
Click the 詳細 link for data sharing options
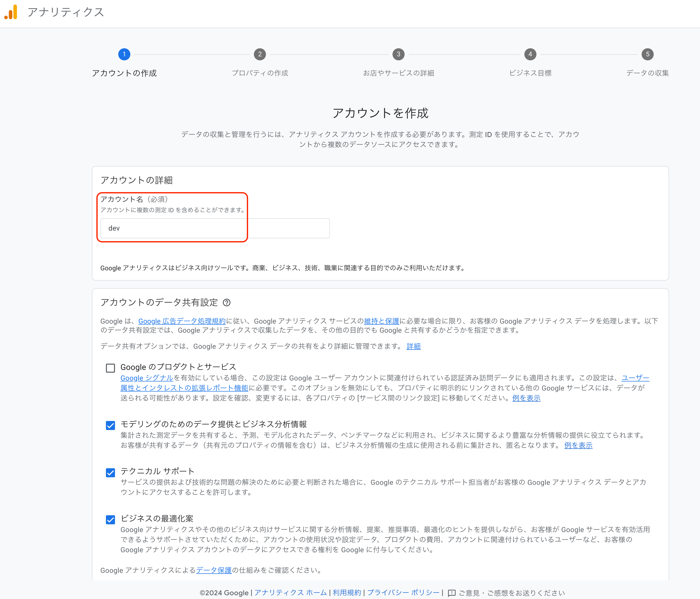(x=413, y=346)
